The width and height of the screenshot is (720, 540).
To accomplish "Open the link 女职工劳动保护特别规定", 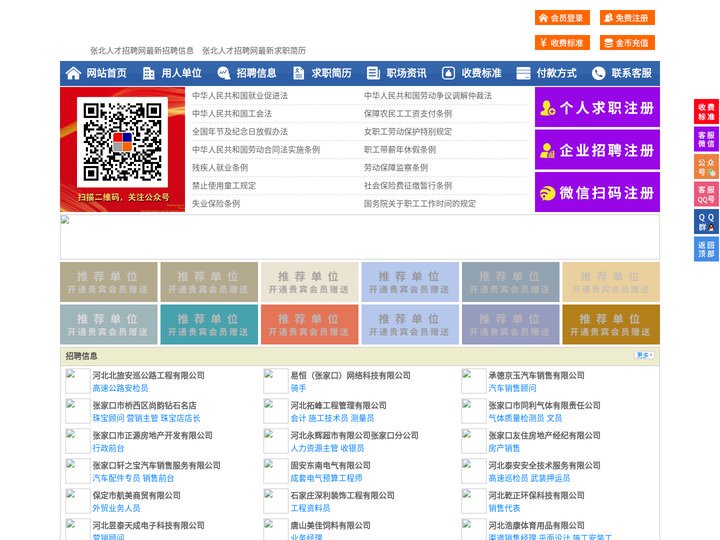I will [x=408, y=132].
